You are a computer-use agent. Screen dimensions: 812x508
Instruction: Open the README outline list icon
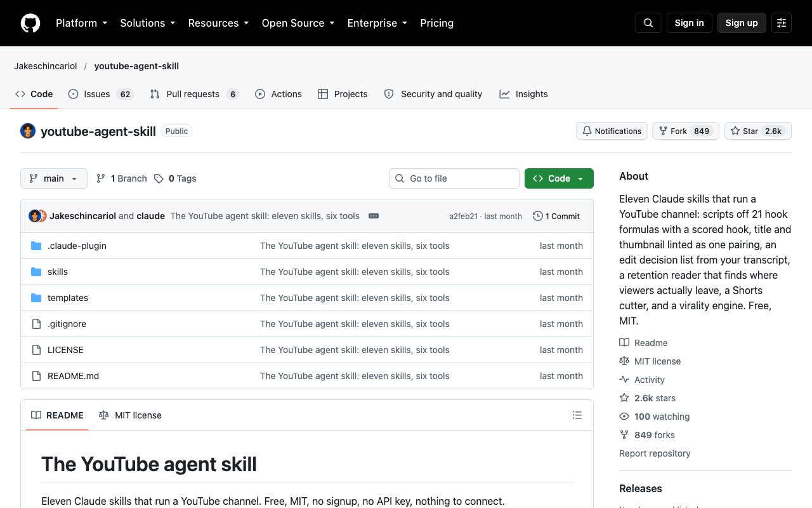[x=577, y=415]
